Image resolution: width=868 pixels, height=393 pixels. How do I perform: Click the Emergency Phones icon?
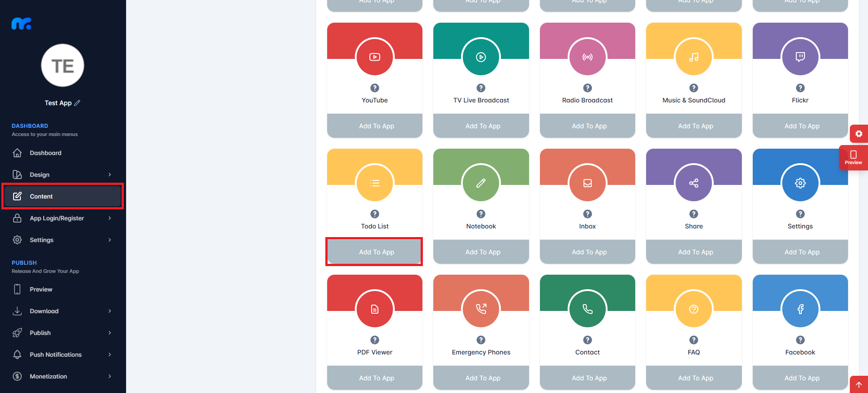[x=481, y=309]
